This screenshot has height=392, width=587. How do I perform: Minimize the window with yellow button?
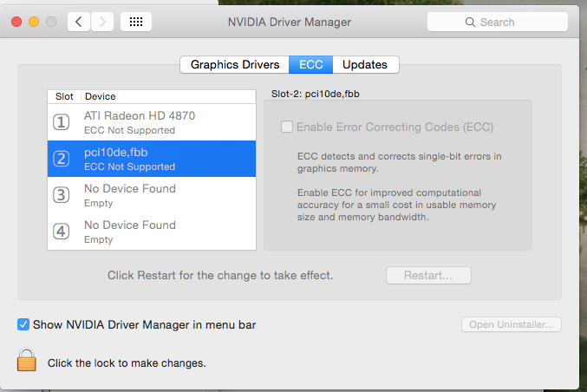[x=34, y=22]
